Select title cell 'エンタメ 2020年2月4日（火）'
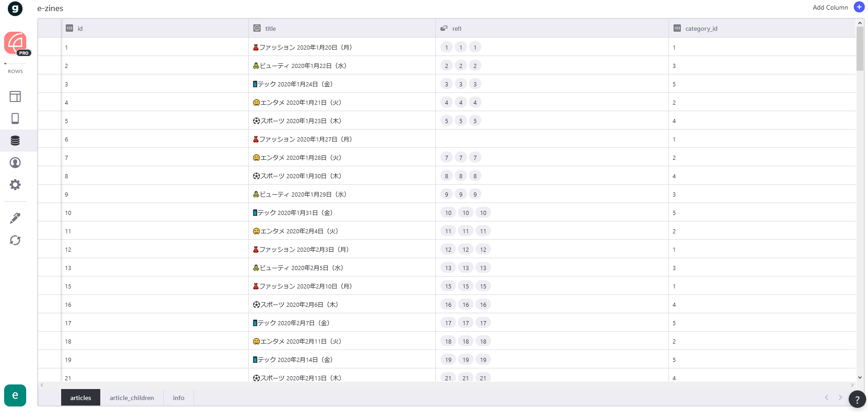 342,231
